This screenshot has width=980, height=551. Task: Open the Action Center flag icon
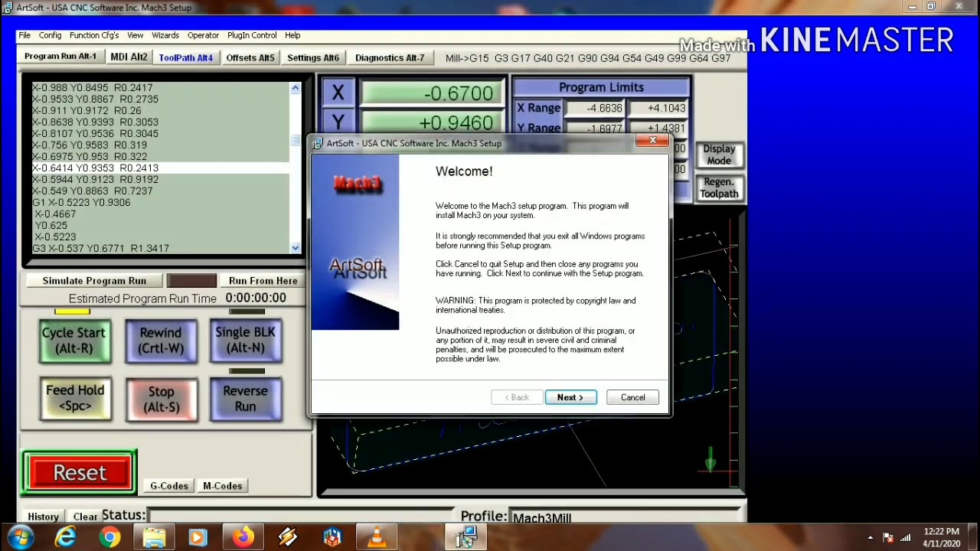coord(888,537)
